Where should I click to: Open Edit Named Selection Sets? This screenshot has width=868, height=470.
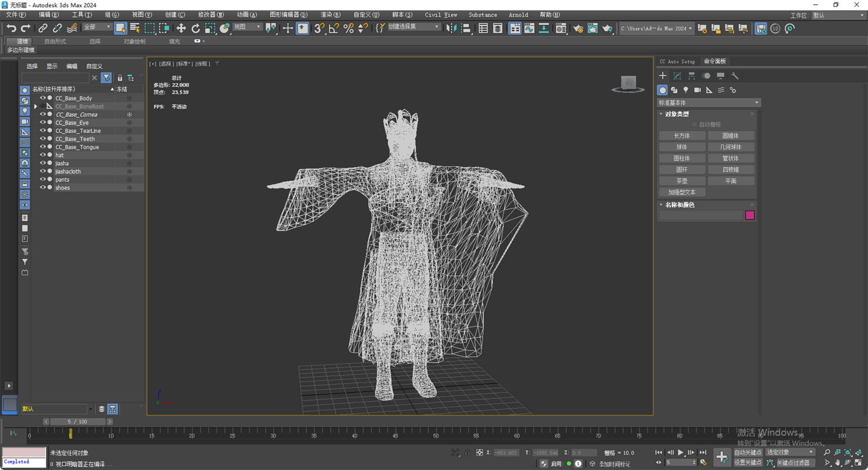pos(379,28)
